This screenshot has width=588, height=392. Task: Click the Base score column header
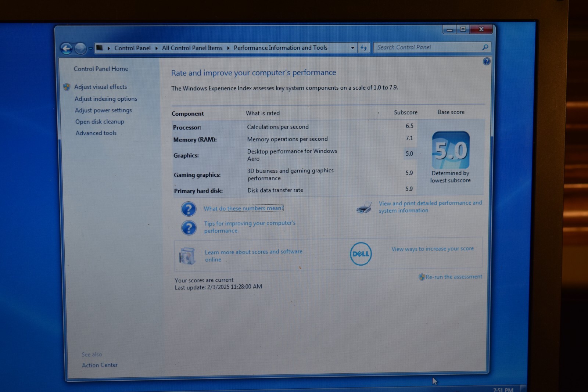click(451, 112)
